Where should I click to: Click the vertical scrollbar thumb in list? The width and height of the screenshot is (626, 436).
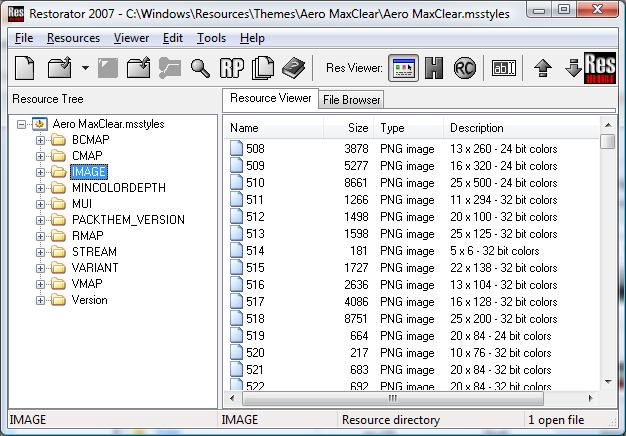click(608, 142)
